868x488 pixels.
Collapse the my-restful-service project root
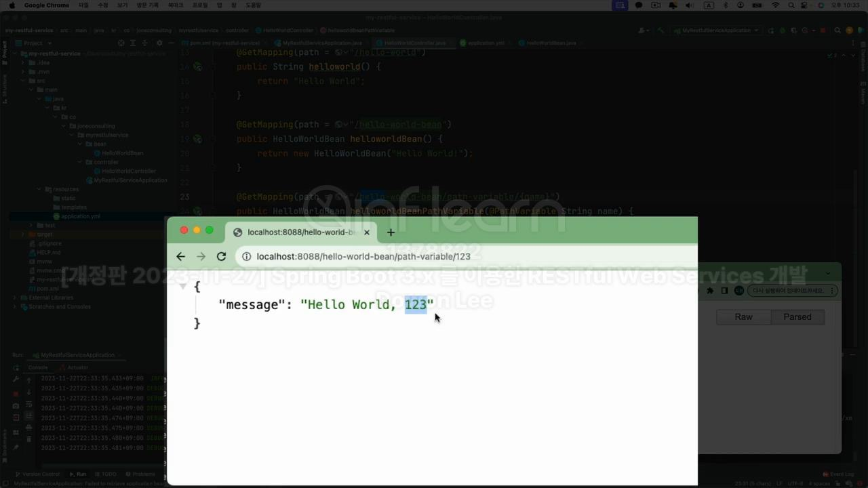[15, 54]
